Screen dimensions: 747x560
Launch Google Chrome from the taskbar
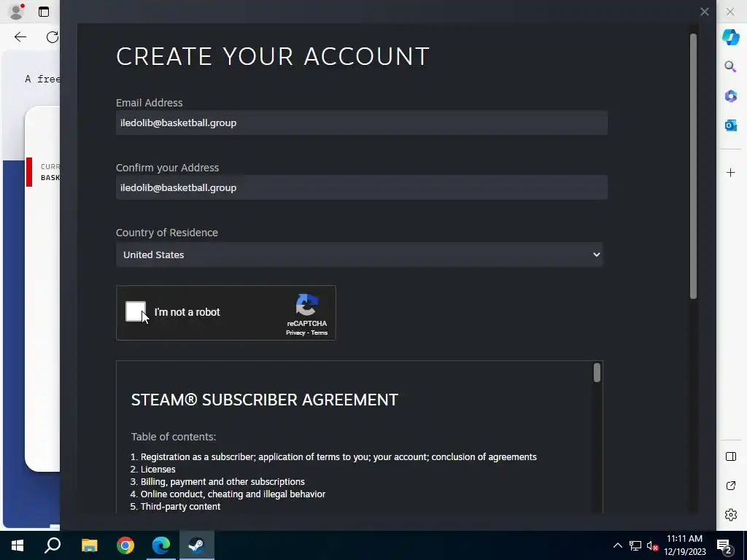[125, 545]
